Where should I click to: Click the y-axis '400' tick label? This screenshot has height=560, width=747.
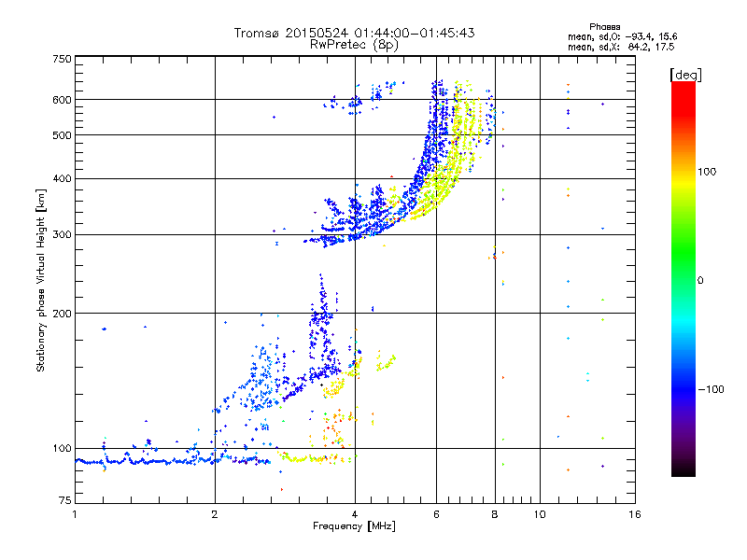pos(63,179)
